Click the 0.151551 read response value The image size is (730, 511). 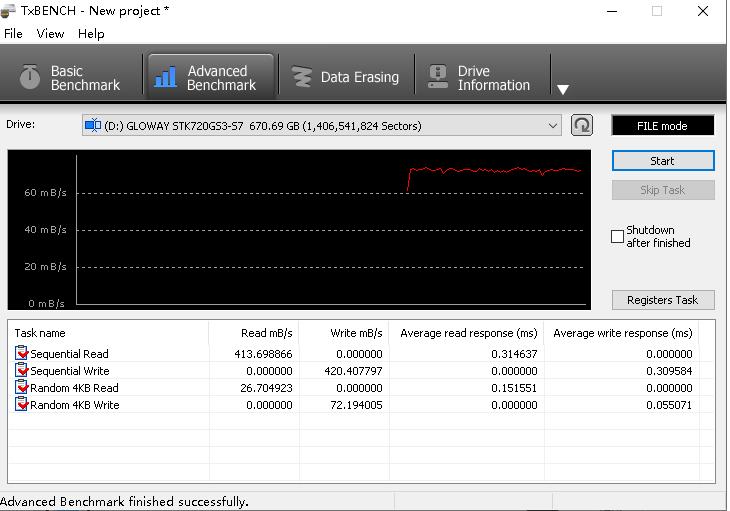[514, 388]
